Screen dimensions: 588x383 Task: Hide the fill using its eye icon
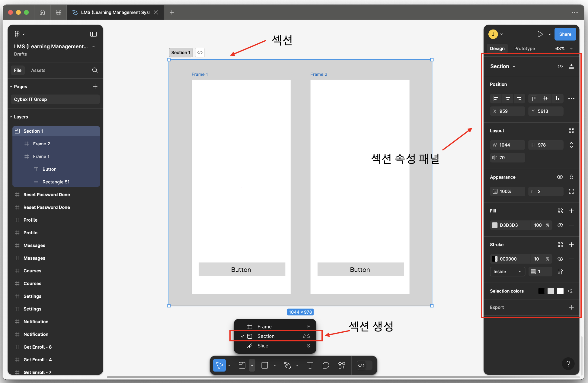[560, 225]
